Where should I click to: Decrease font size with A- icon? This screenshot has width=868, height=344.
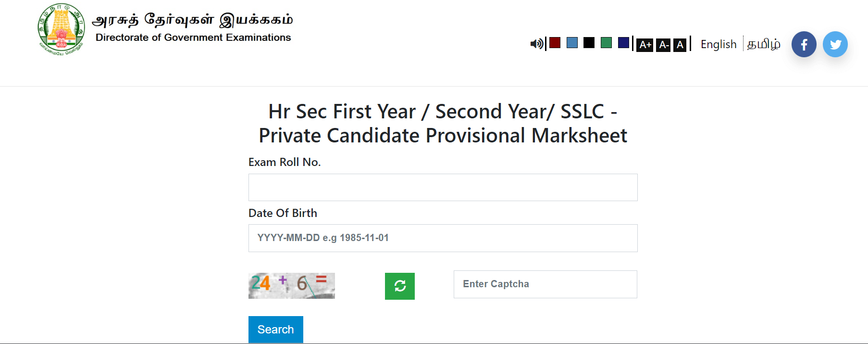[x=663, y=45]
